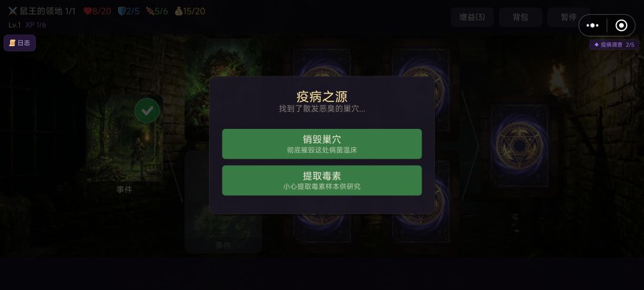Select the lower 事件 card behind dialog
Image resolution: width=644 pixels, height=290 pixels.
[223, 201]
